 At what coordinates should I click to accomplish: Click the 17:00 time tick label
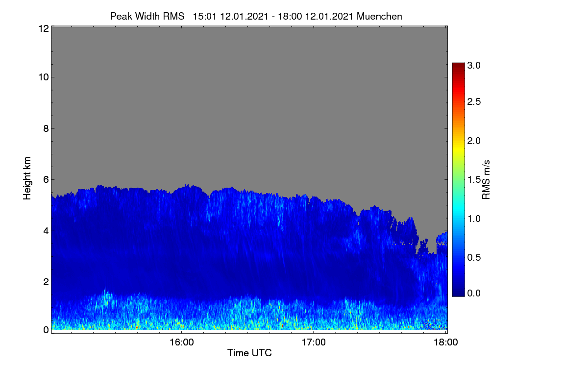(x=314, y=343)
